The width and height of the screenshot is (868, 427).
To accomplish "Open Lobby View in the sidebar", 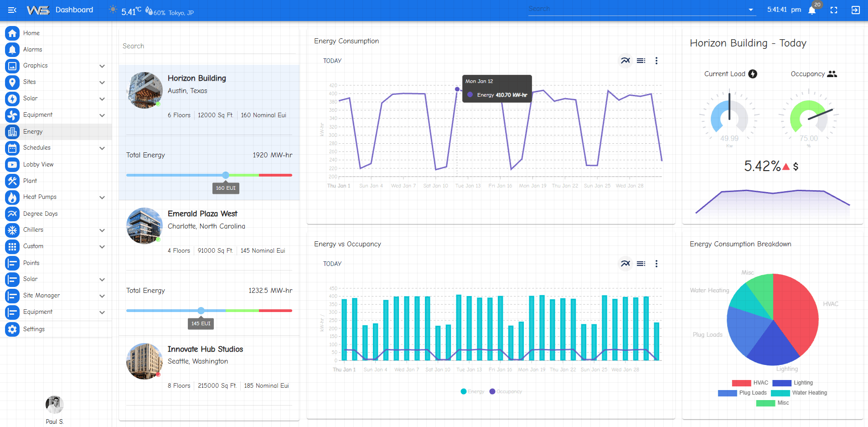I will 38,164.
